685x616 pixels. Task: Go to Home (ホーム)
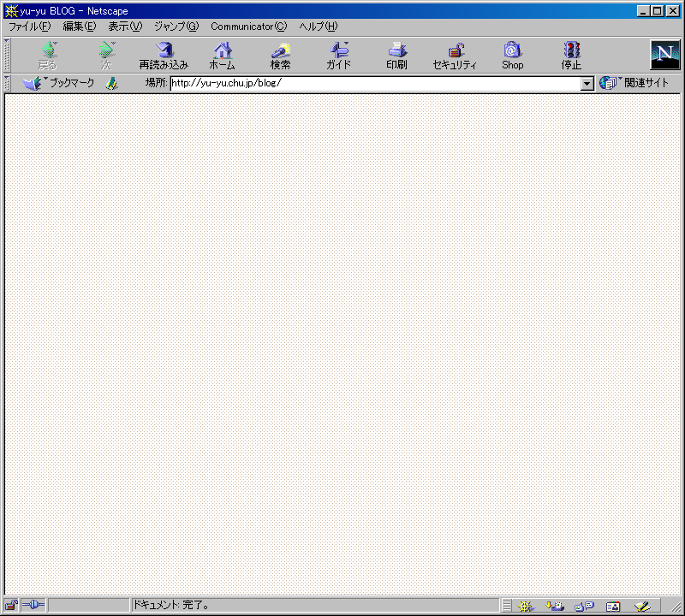(x=223, y=56)
